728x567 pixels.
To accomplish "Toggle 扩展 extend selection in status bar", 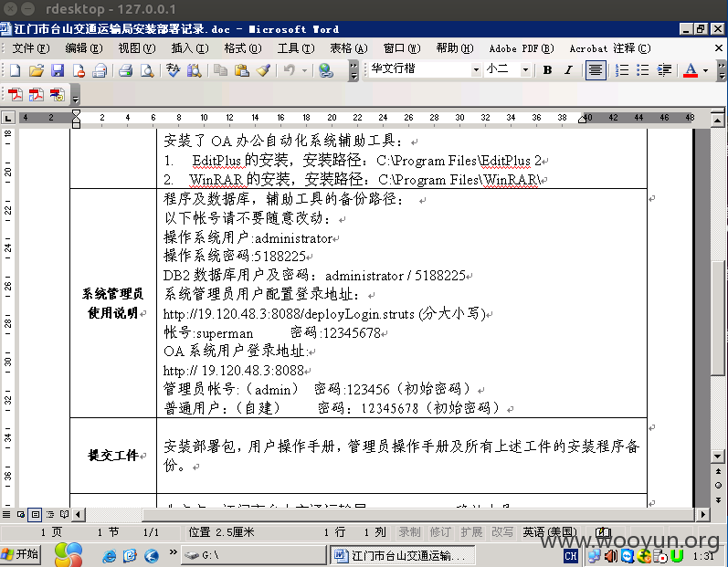I will 471,532.
